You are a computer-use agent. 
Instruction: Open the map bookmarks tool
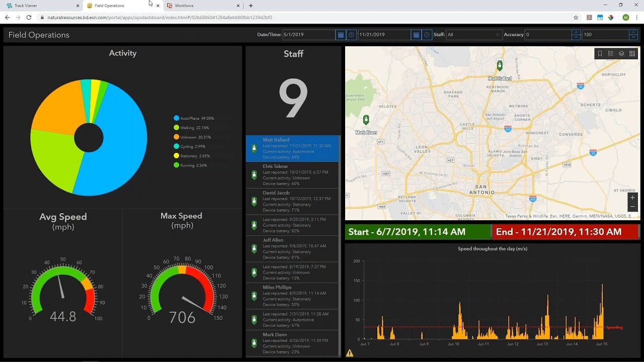(x=600, y=53)
